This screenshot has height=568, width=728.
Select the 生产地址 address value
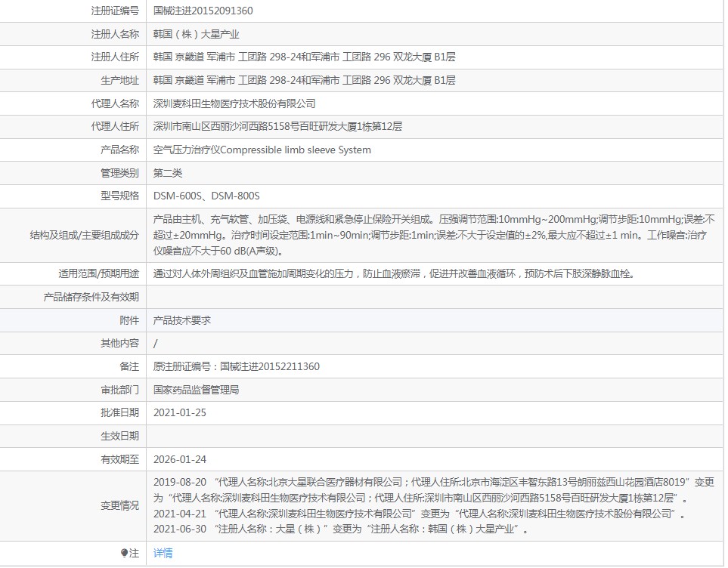[x=304, y=80]
